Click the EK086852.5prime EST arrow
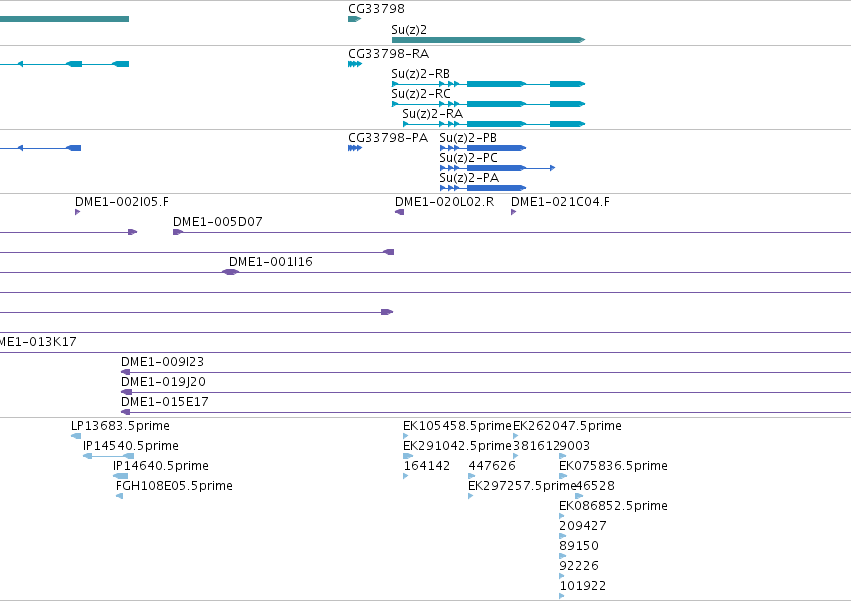851x601 pixels. [562, 516]
